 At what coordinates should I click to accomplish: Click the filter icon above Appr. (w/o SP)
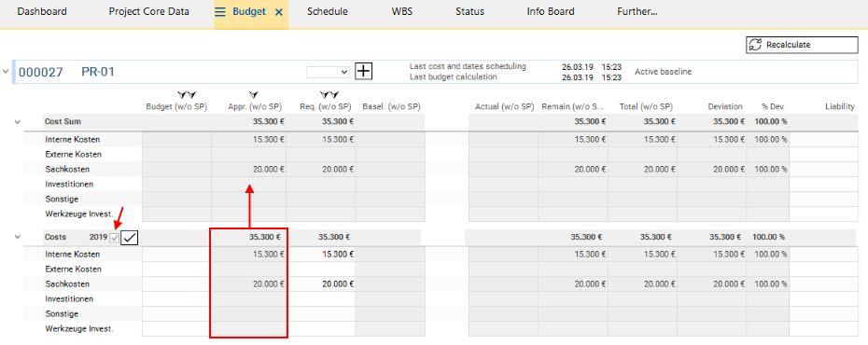tap(254, 96)
